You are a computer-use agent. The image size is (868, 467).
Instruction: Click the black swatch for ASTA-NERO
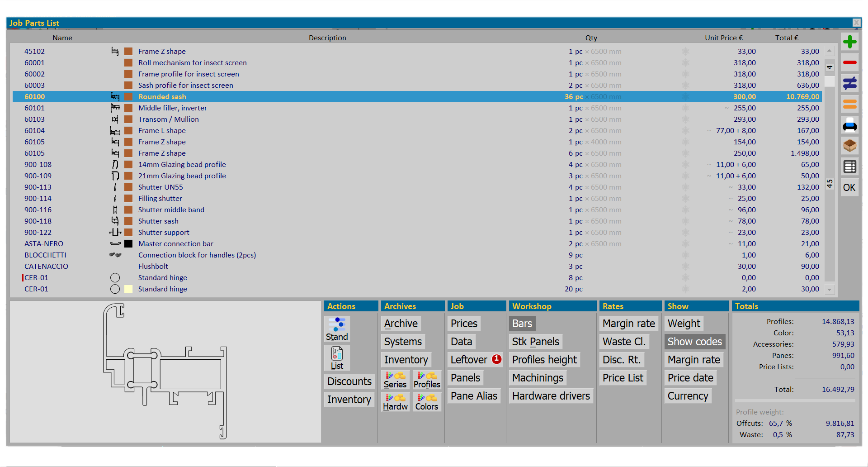128,244
